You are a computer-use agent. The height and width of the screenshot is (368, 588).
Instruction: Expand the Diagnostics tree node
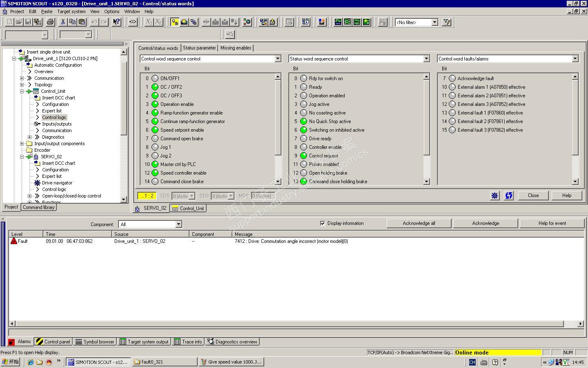coord(29,137)
